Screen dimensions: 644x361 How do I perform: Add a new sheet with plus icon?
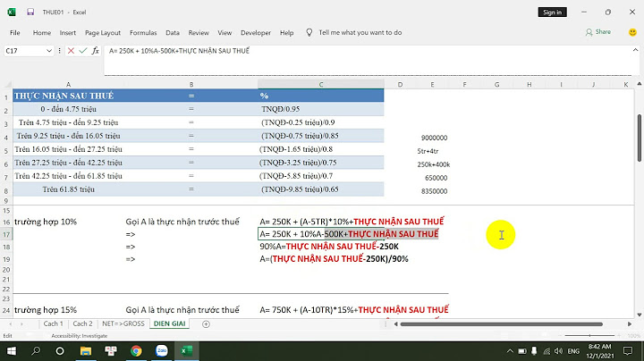pos(207,324)
